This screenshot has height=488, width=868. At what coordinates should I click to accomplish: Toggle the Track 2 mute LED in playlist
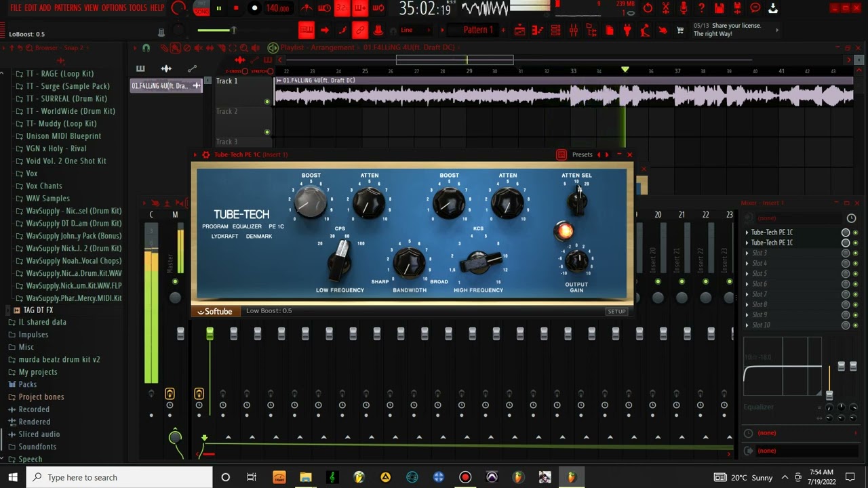click(267, 132)
